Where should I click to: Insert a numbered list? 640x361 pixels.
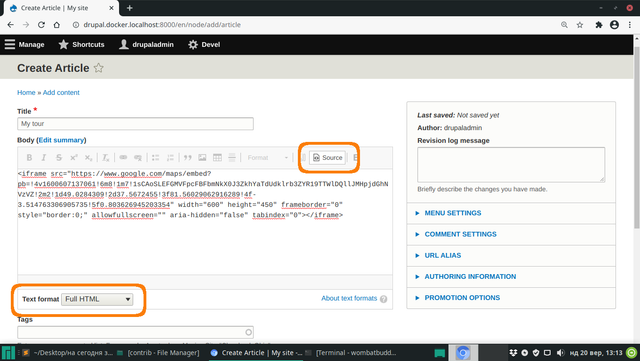tap(170, 158)
